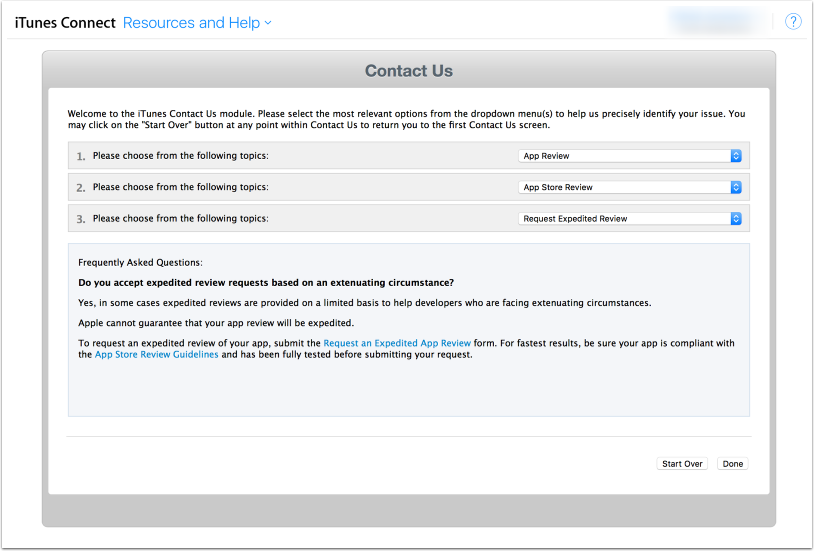The image size is (814, 551).
Task: Click the Frequently Asked Questions label
Action: [140, 263]
